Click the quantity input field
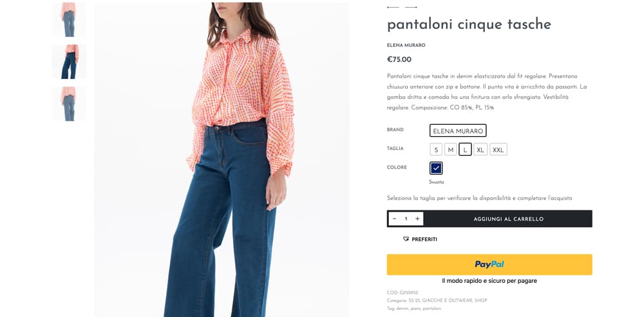This screenshot has height=317, width=644. (406, 219)
